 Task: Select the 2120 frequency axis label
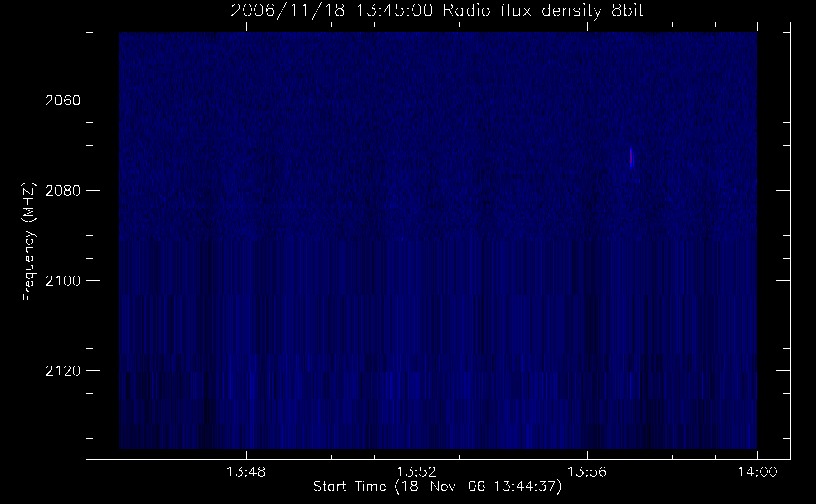point(63,371)
